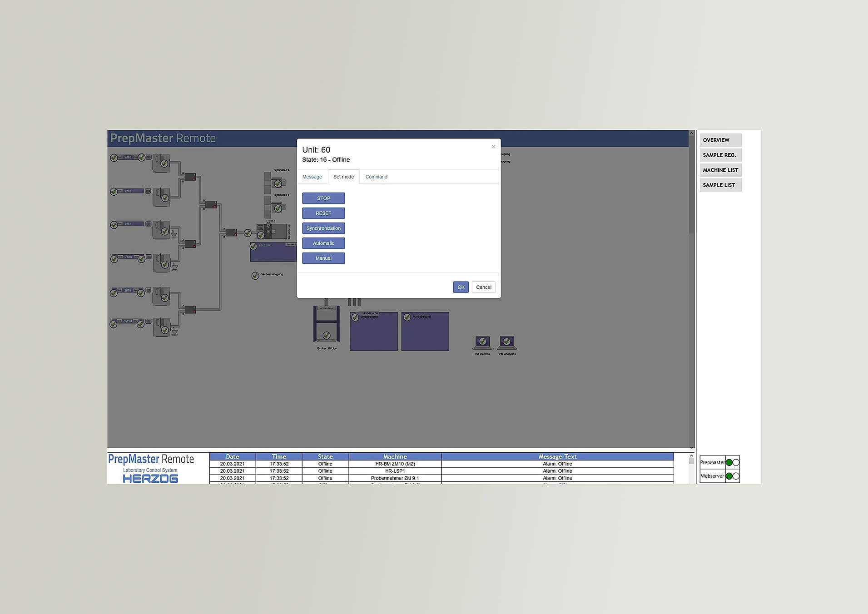Image resolution: width=868 pixels, height=614 pixels.
Task: Click the funnel icon beside the ZM10 mill
Action: 174,332
